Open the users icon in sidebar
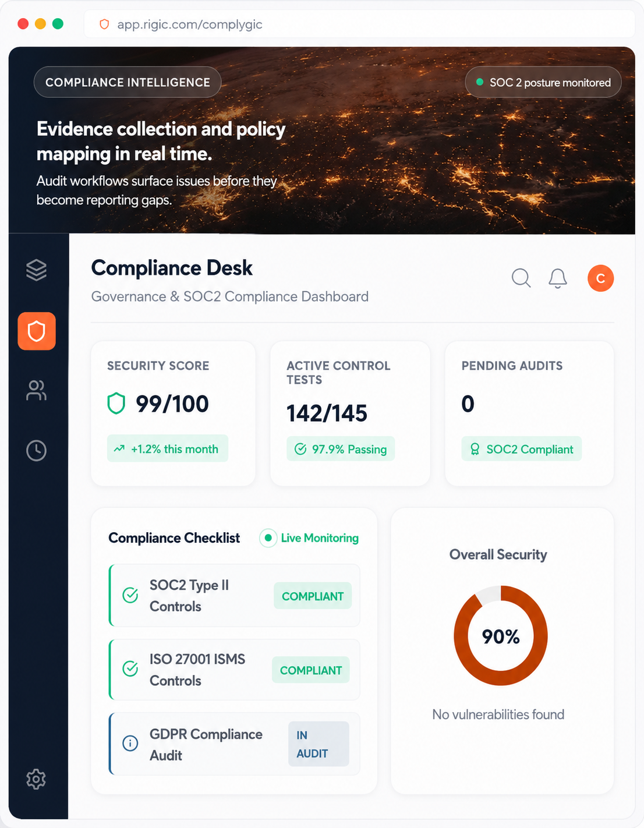Image resolution: width=644 pixels, height=828 pixels. pyautogui.click(x=36, y=390)
